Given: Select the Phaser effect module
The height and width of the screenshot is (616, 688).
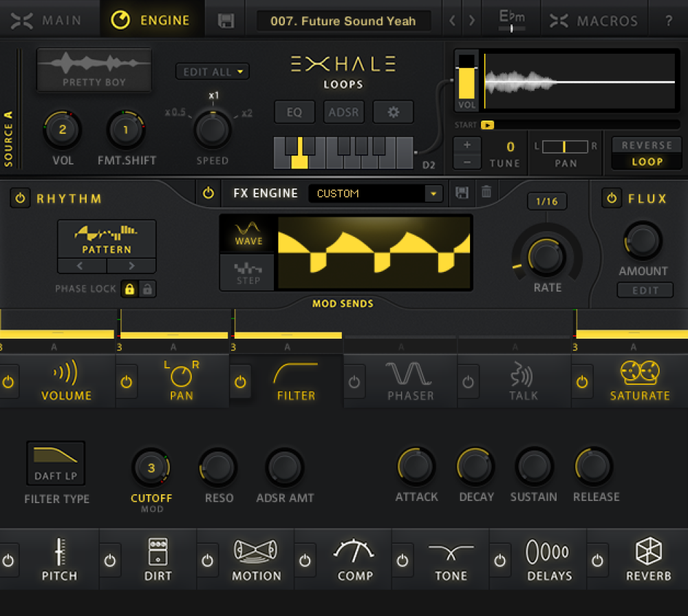Looking at the screenshot, I should 410,381.
